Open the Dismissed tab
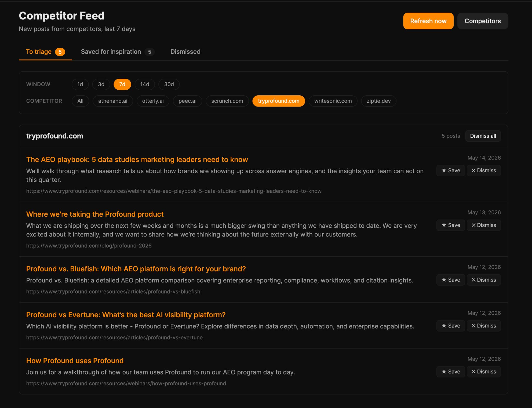The image size is (532, 408). tap(185, 52)
